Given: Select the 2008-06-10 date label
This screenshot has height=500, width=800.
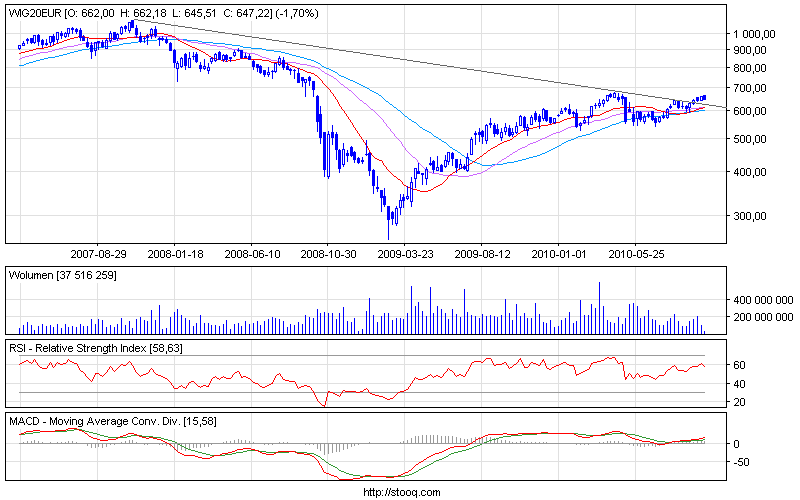Looking at the screenshot, I should 252,254.
